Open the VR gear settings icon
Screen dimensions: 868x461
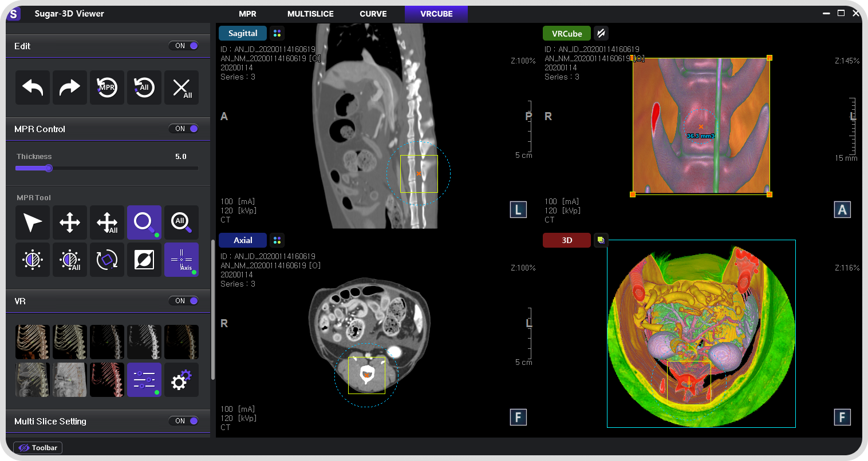pyautogui.click(x=182, y=380)
